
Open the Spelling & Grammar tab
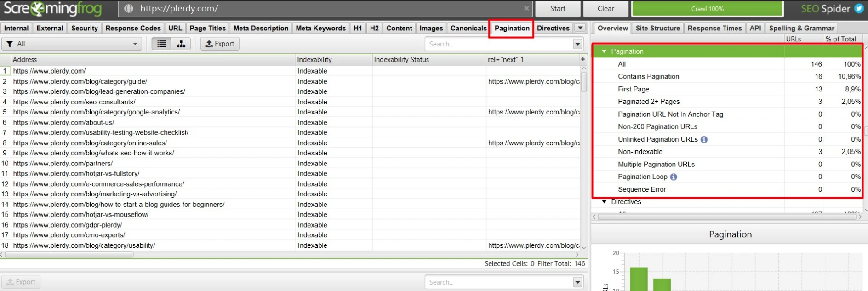point(801,28)
